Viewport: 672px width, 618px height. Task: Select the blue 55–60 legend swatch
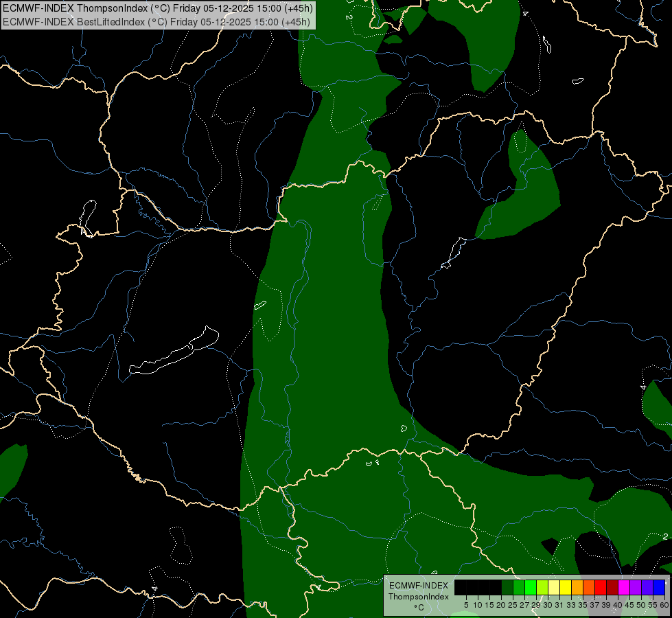tap(659, 587)
